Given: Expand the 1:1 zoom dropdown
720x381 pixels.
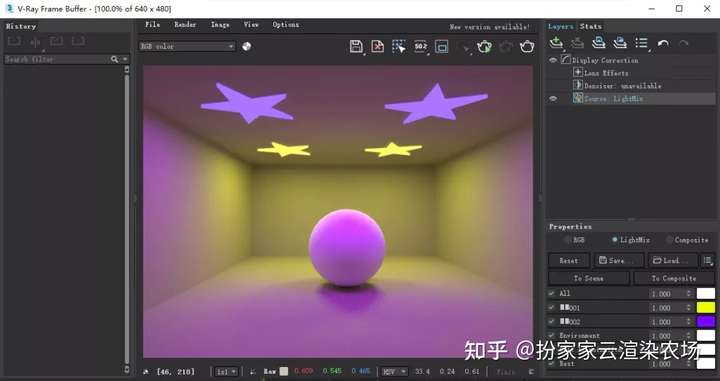Looking at the screenshot, I should coord(227,371).
